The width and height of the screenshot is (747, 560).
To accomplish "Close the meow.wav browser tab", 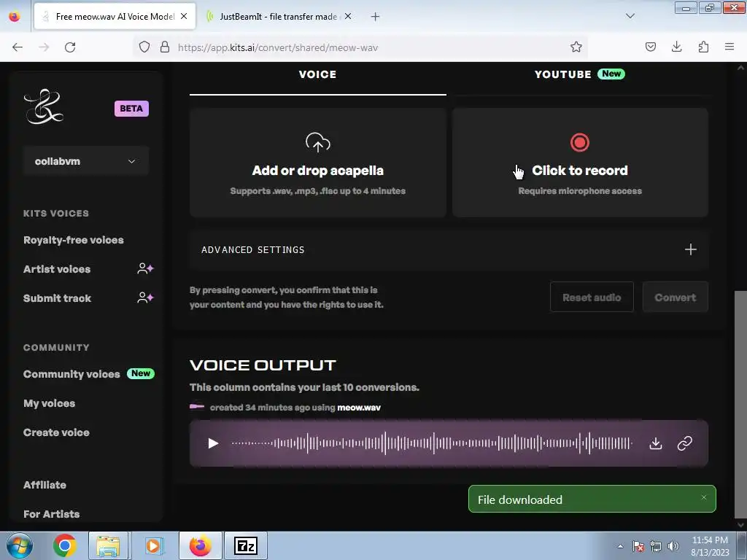I will pos(184,16).
